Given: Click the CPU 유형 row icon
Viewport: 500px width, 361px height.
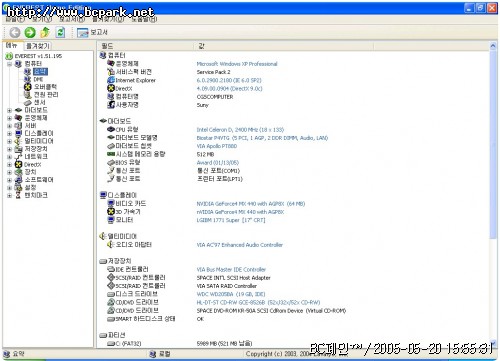Looking at the screenshot, I should [x=111, y=129].
